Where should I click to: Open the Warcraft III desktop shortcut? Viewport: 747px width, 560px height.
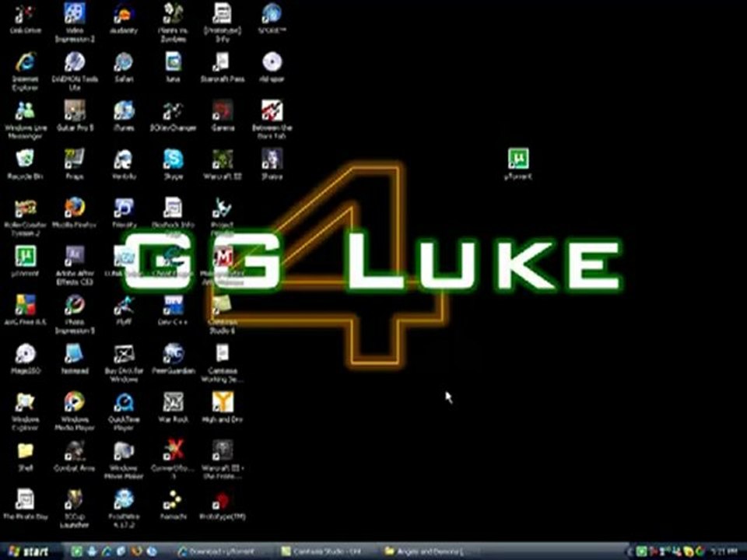coord(223,165)
